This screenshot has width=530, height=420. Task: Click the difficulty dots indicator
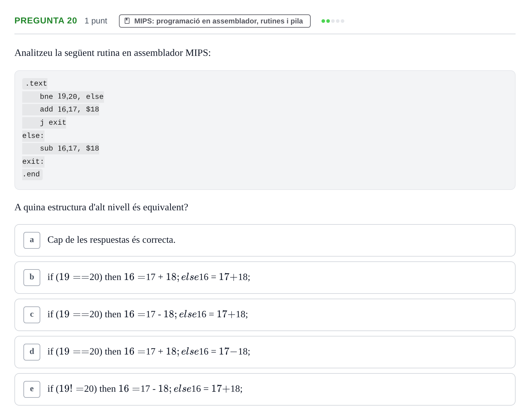(333, 21)
